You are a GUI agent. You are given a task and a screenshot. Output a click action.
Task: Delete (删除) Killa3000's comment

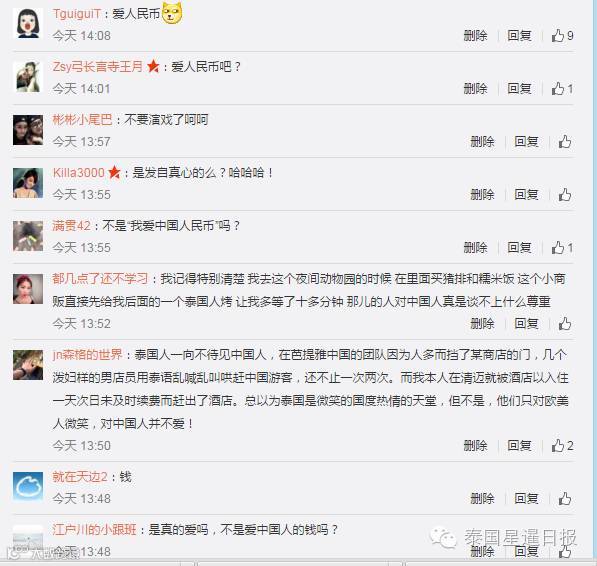click(482, 195)
